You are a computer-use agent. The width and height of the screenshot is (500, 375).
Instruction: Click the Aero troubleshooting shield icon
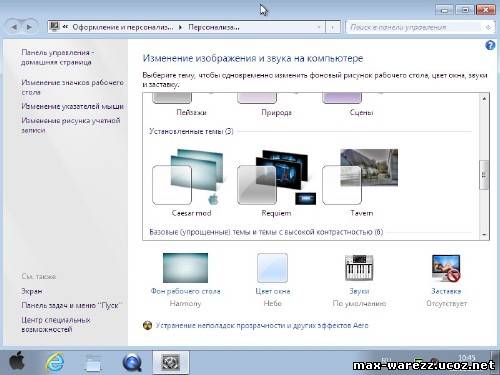pos(147,325)
